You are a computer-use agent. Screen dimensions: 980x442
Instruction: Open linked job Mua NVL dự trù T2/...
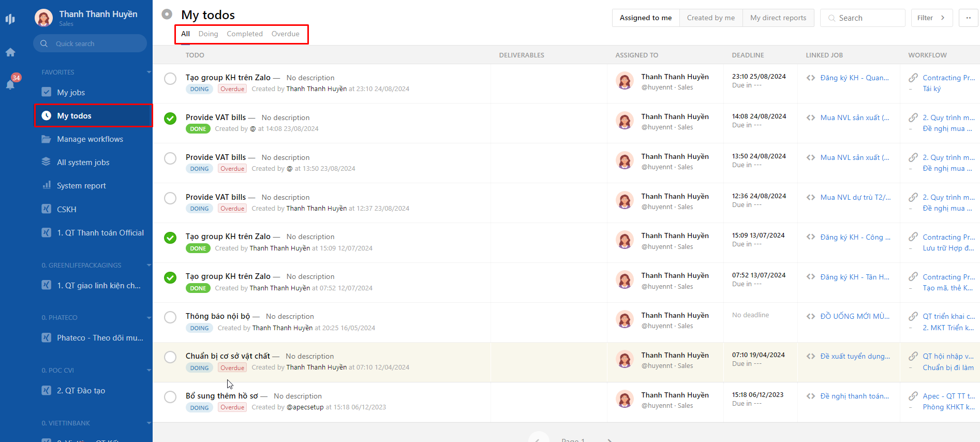855,197
